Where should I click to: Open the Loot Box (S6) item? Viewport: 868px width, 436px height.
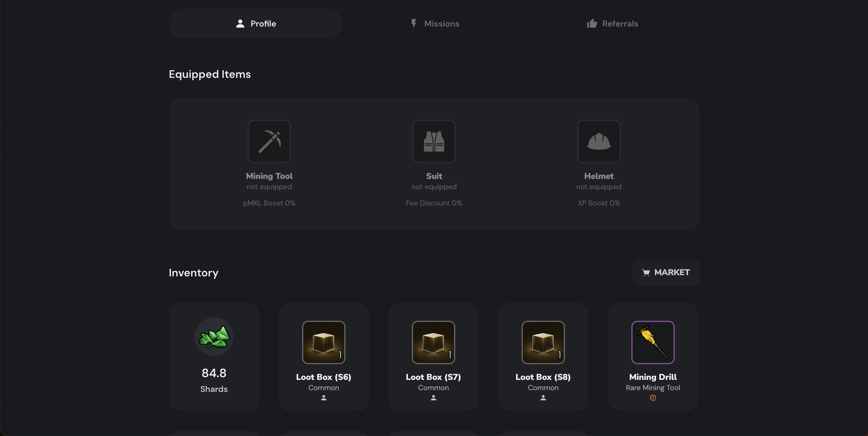point(324,342)
